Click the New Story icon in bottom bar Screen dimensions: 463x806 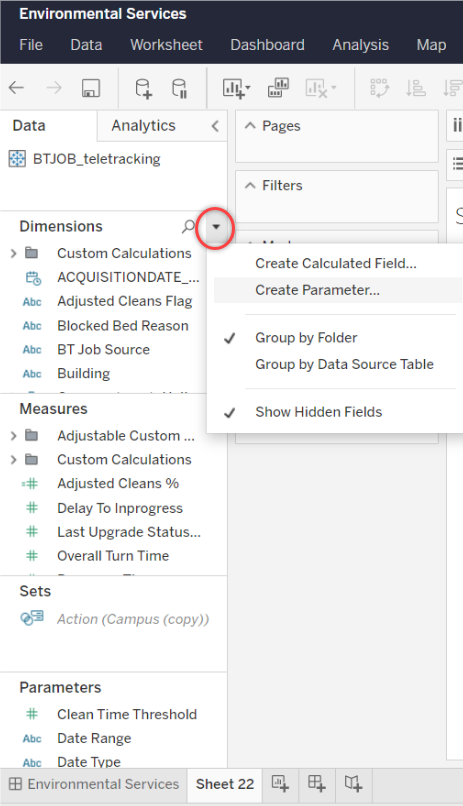353,783
